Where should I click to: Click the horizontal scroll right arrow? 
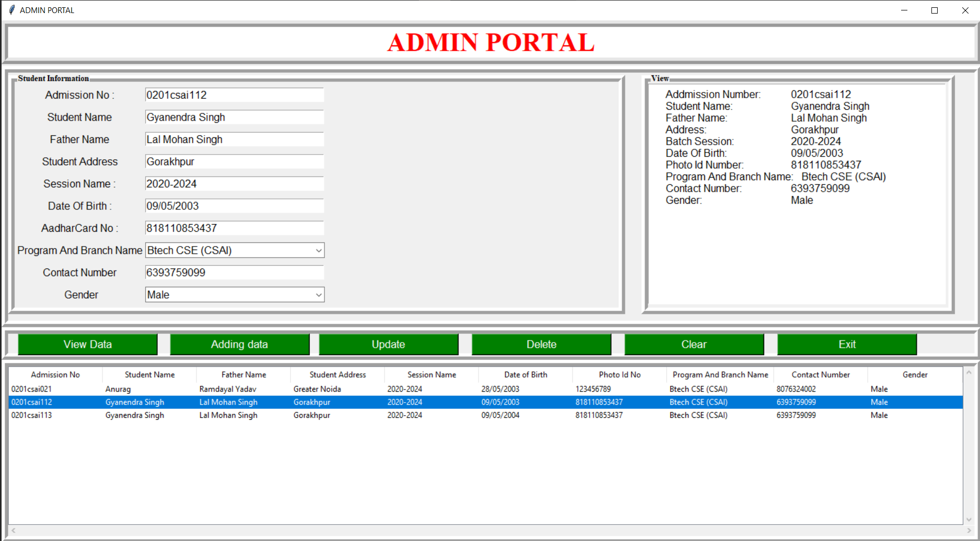click(969, 531)
